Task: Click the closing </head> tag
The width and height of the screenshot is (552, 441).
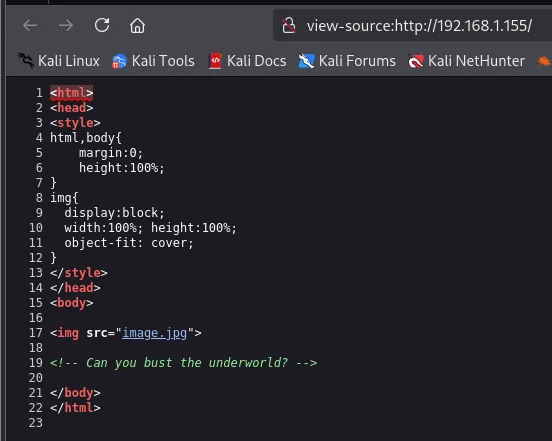Action: pyautogui.click(x=75, y=288)
